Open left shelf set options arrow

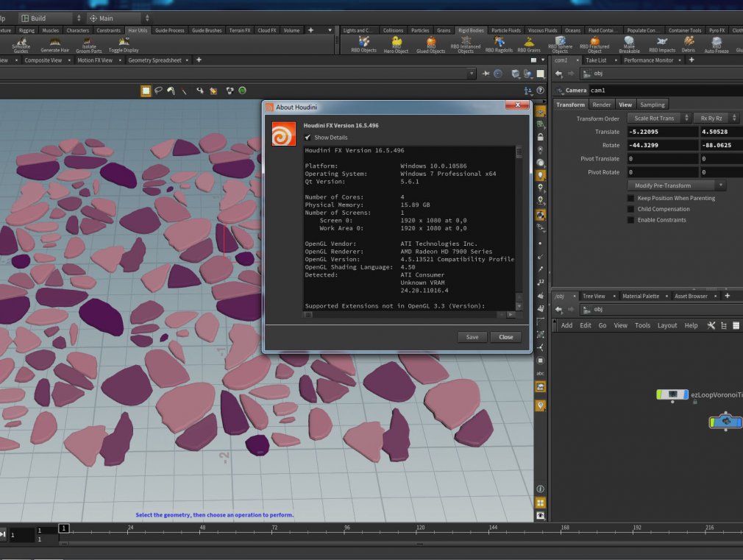coord(330,30)
